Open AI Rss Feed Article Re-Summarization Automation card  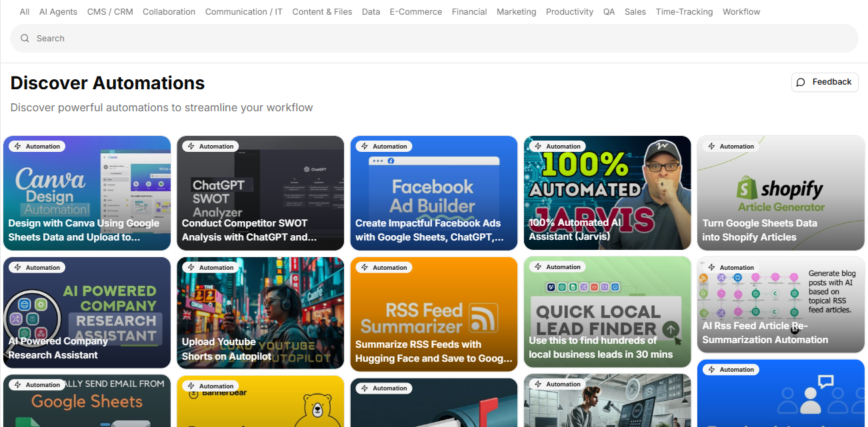(781, 305)
